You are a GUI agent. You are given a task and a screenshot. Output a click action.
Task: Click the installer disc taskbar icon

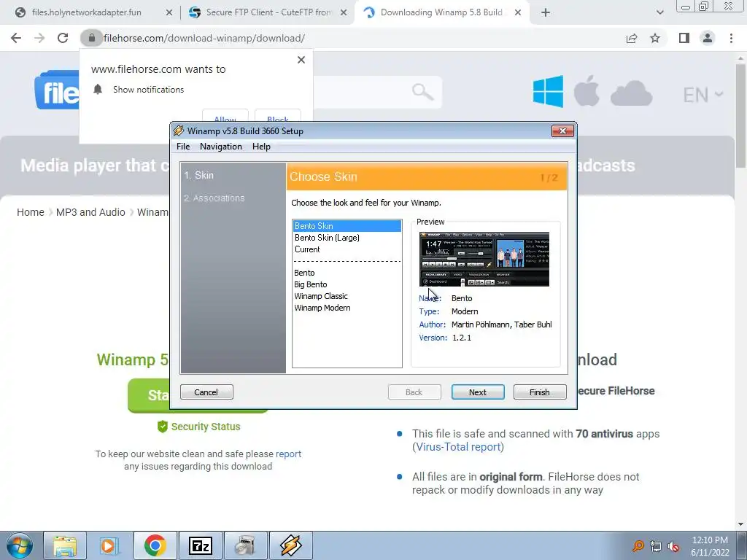(245, 545)
